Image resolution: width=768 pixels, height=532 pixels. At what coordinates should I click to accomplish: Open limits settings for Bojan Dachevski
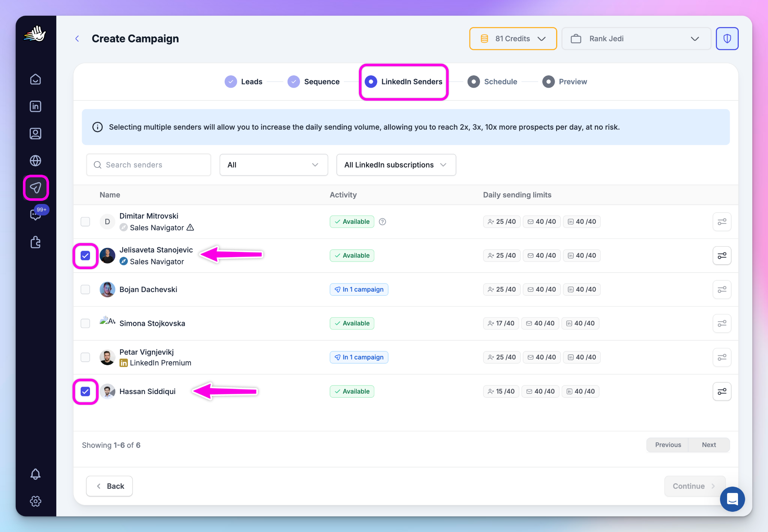pos(722,289)
